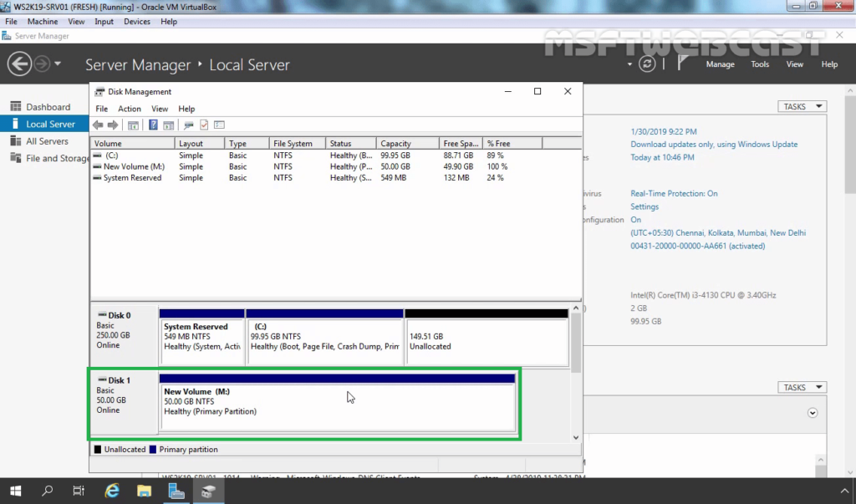This screenshot has width=856, height=504.
Task: Open File and Storage Services in sidebar
Action: pyautogui.click(x=49, y=158)
